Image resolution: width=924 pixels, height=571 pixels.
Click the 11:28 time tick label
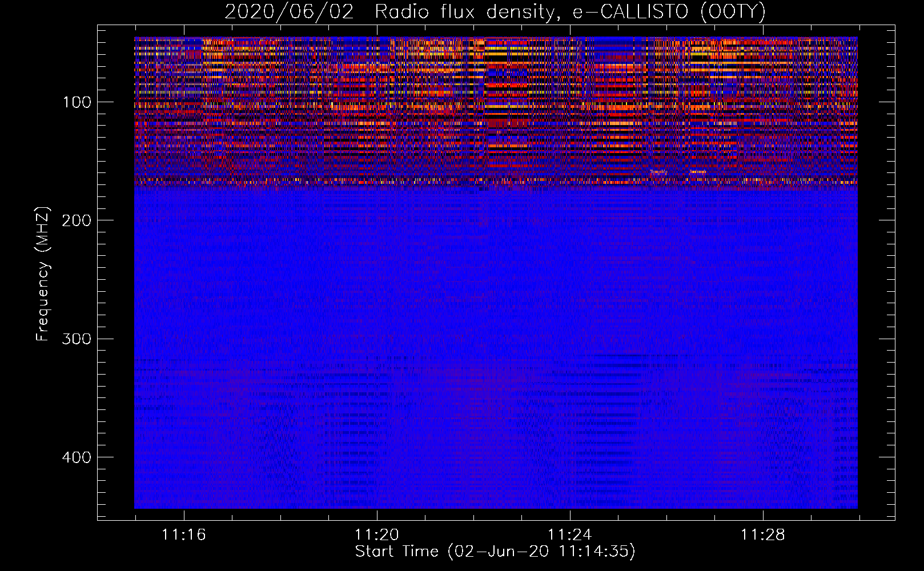(763, 535)
